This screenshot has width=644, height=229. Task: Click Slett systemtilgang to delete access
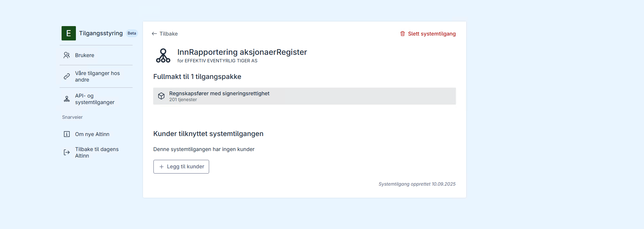[432, 34]
